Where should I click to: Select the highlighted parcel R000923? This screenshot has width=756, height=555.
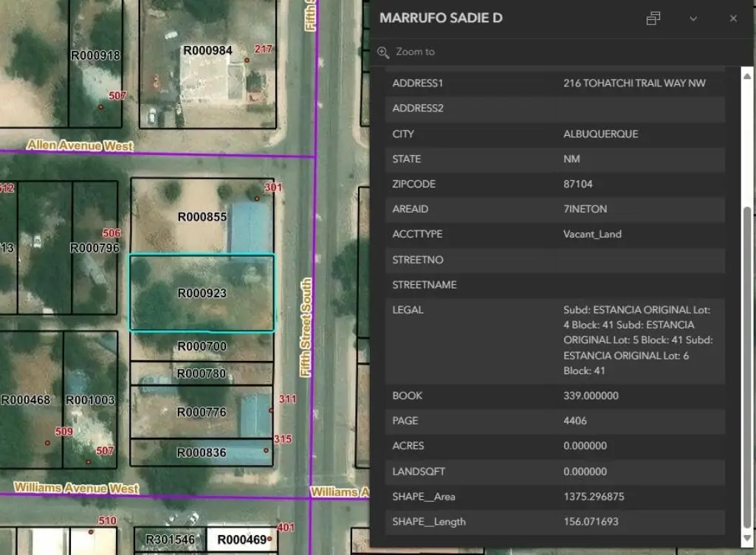tap(202, 293)
